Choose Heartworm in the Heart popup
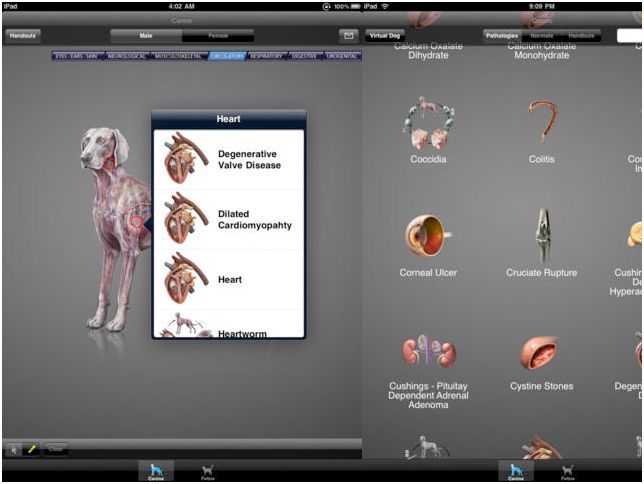This screenshot has width=644, height=484. (229, 324)
